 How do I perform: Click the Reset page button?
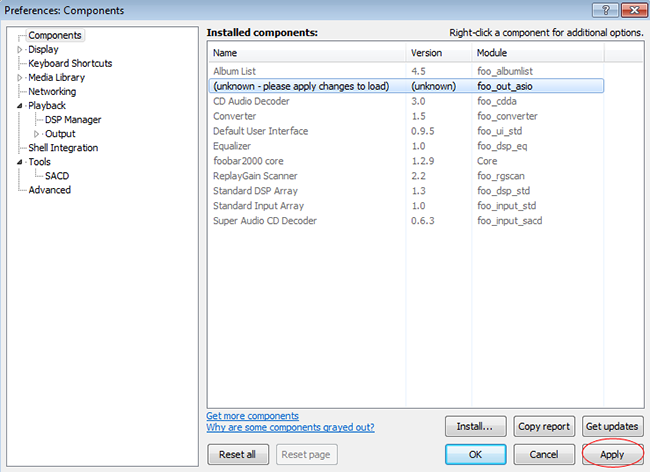point(306,455)
